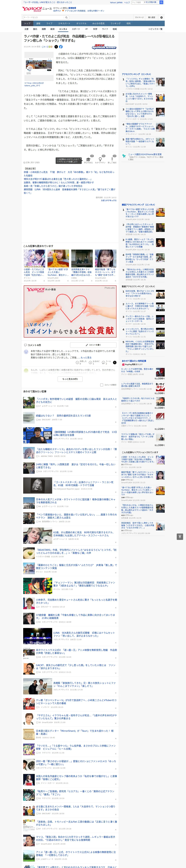
Task: Open the トップ tab
Action: click(x=27, y=24)
